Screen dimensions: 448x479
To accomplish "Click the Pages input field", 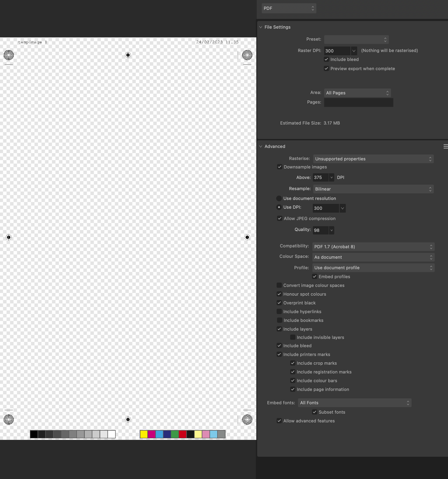I will [358, 102].
